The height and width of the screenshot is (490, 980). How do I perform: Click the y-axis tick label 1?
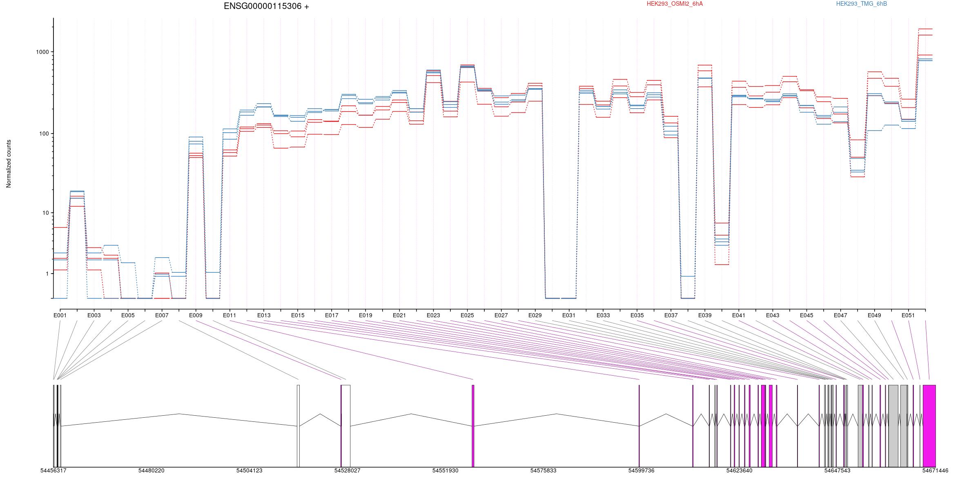(x=47, y=274)
